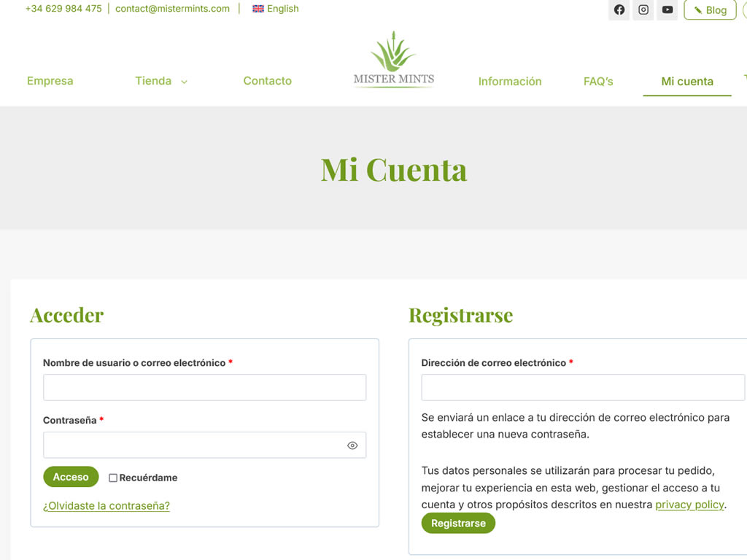Screen dimensions: 747x560
Task: Click the contact@mistermints.com email link
Action: click(x=172, y=9)
